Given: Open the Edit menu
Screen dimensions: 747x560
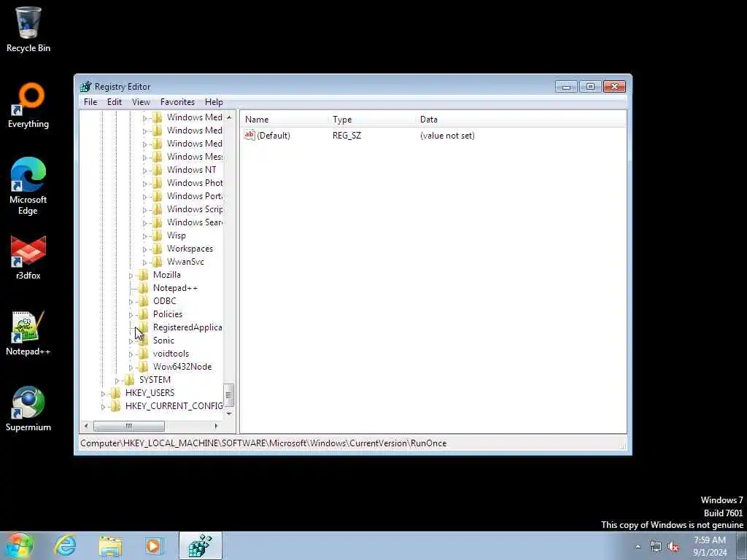Looking at the screenshot, I should 115,102.
